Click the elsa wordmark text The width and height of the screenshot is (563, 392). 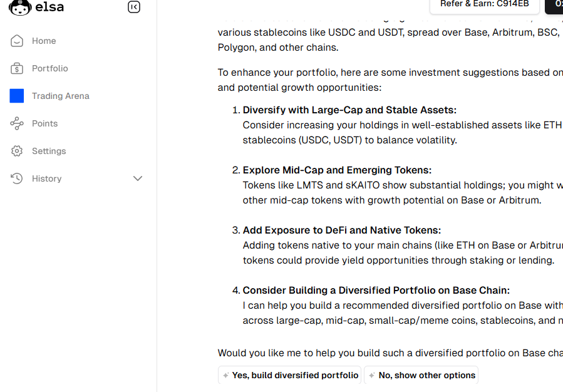click(50, 8)
